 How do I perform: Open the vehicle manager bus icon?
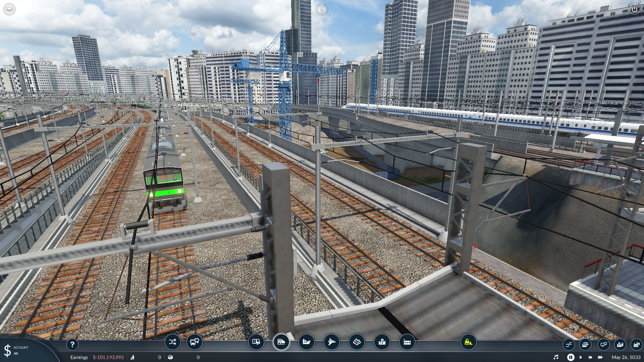click(195, 342)
